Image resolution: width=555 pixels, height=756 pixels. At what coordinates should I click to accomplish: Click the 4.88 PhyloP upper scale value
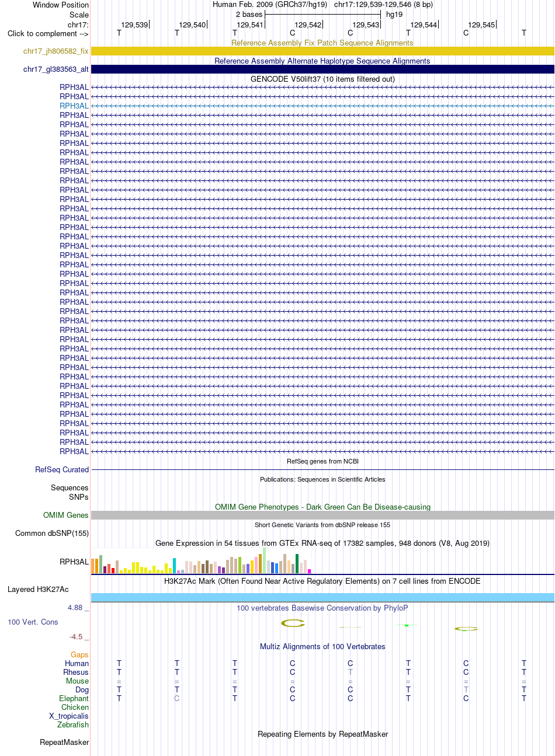click(x=78, y=608)
